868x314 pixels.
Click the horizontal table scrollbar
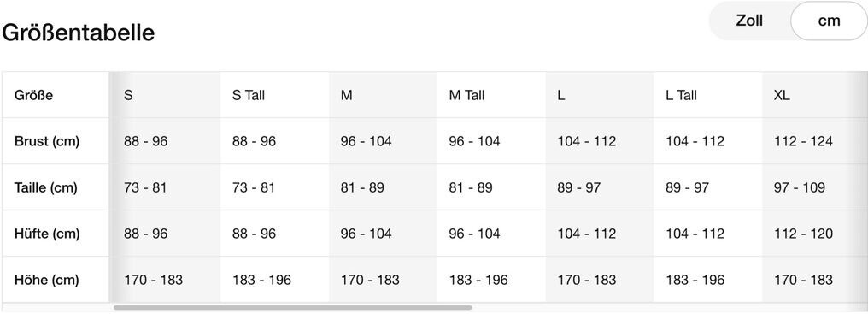pyautogui.click(x=293, y=307)
